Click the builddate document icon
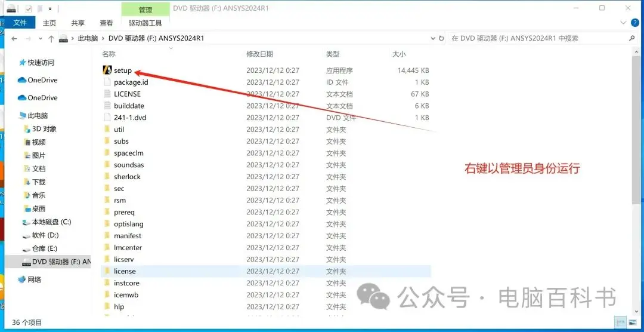Screen dimensions: 644x332 pos(107,106)
